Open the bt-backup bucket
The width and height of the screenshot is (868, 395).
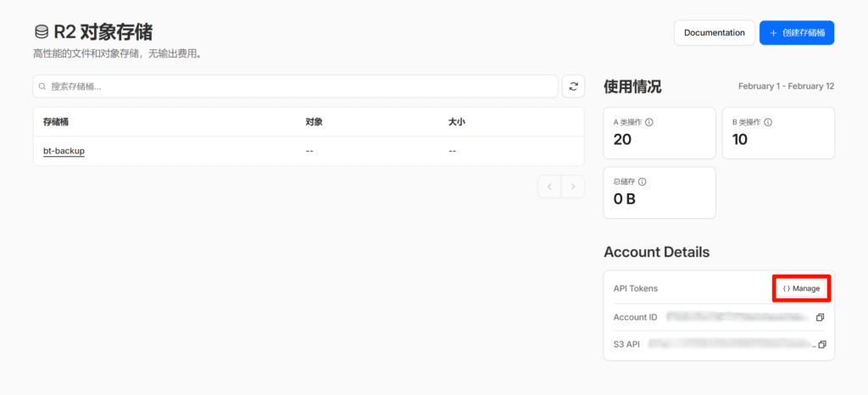64,151
